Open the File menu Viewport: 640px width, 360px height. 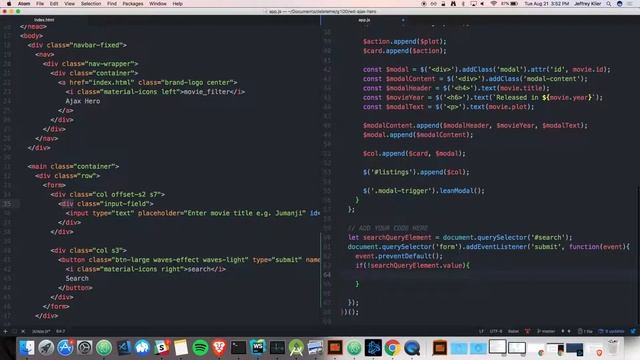click(x=40, y=4)
